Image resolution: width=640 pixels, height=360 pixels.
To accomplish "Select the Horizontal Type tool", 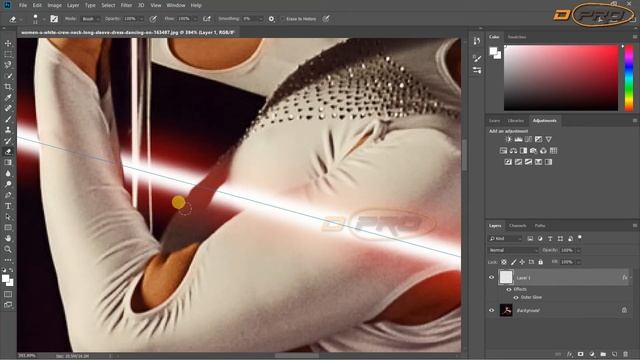I will point(8,206).
